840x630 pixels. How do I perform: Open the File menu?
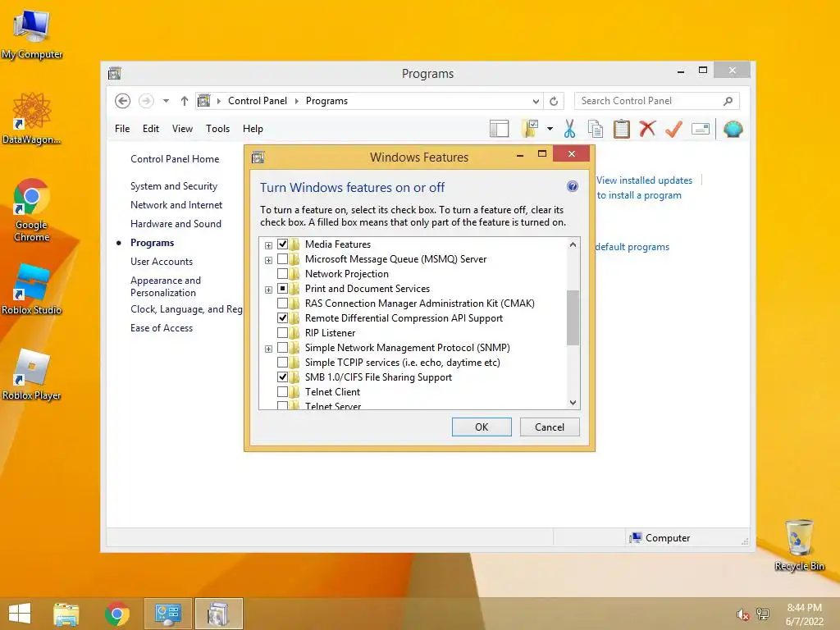click(122, 129)
